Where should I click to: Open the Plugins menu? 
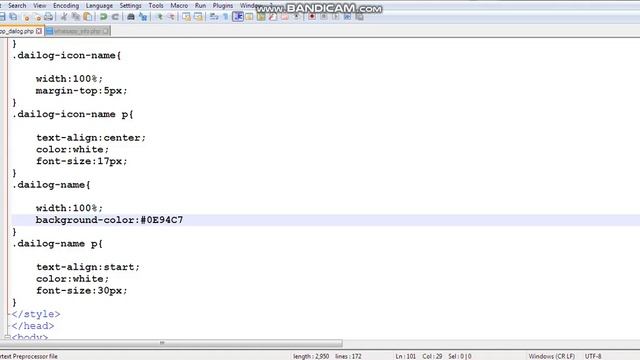[x=223, y=5]
